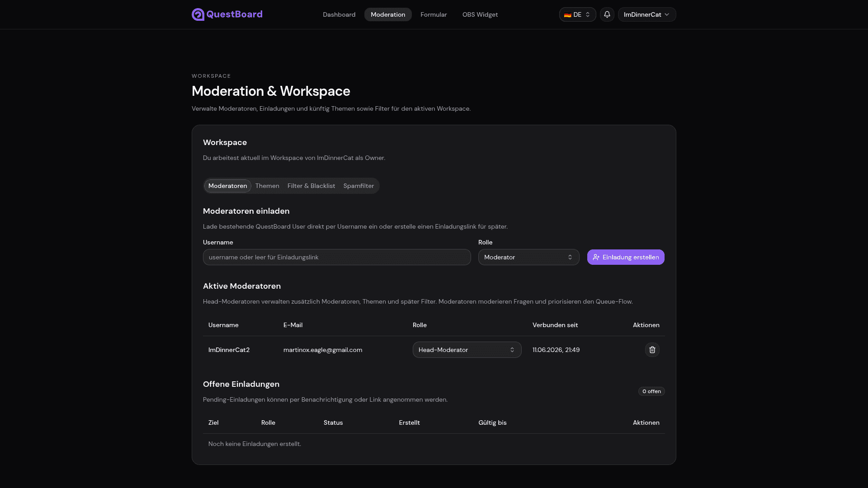Open the OBS Widget nav item

pyautogui.click(x=480, y=14)
